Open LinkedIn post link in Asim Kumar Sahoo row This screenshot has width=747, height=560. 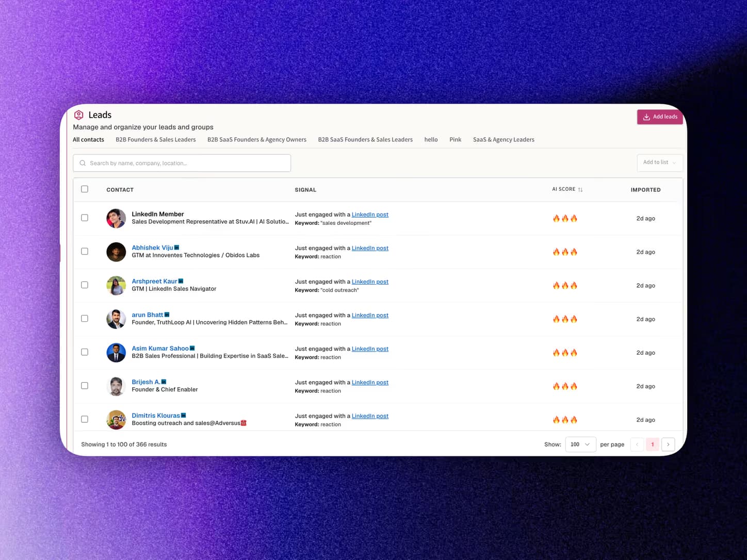(x=370, y=349)
